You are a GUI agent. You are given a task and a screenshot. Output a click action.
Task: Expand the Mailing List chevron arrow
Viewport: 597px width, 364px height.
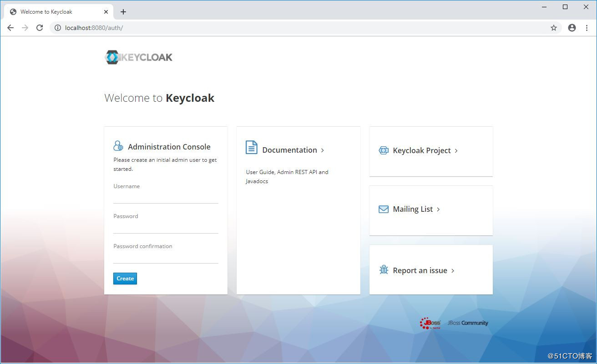point(438,209)
